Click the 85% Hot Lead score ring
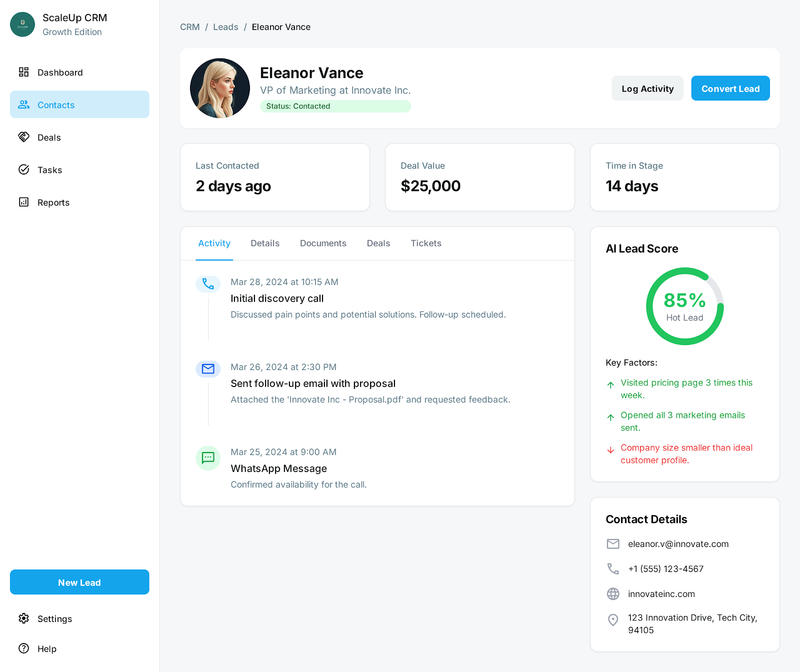This screenshot has height=672, width=800. click(x=684, y=305)
